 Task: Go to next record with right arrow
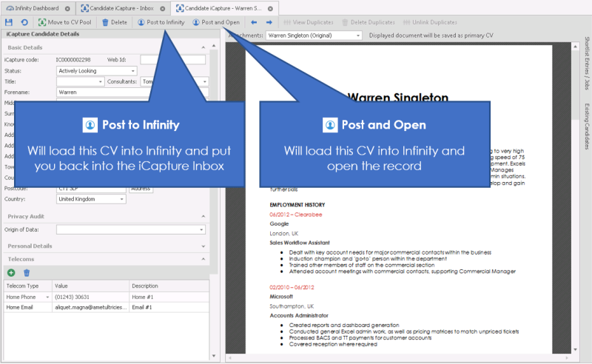pyautogui.click(x=269, y=22)
